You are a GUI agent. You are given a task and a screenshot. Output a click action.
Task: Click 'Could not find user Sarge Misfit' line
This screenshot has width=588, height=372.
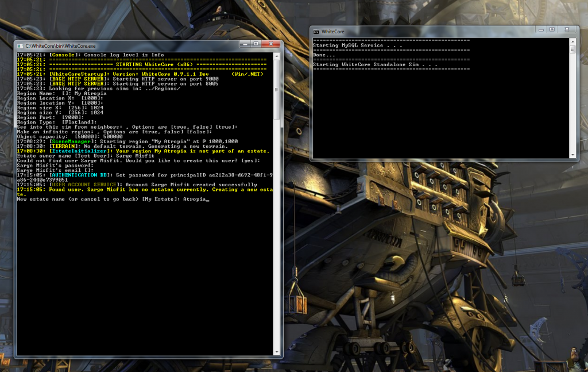138,160
